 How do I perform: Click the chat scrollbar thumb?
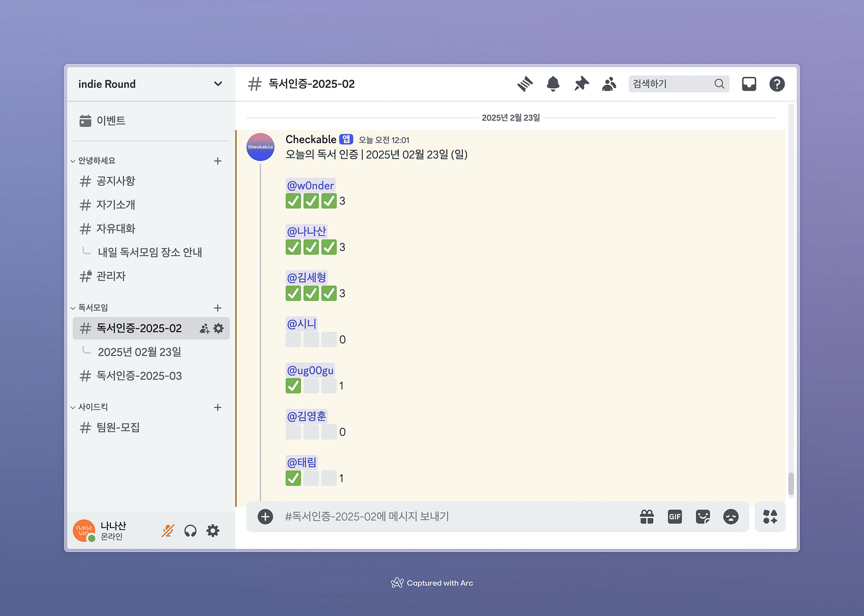pyautogui.click(x=791, y=483)
